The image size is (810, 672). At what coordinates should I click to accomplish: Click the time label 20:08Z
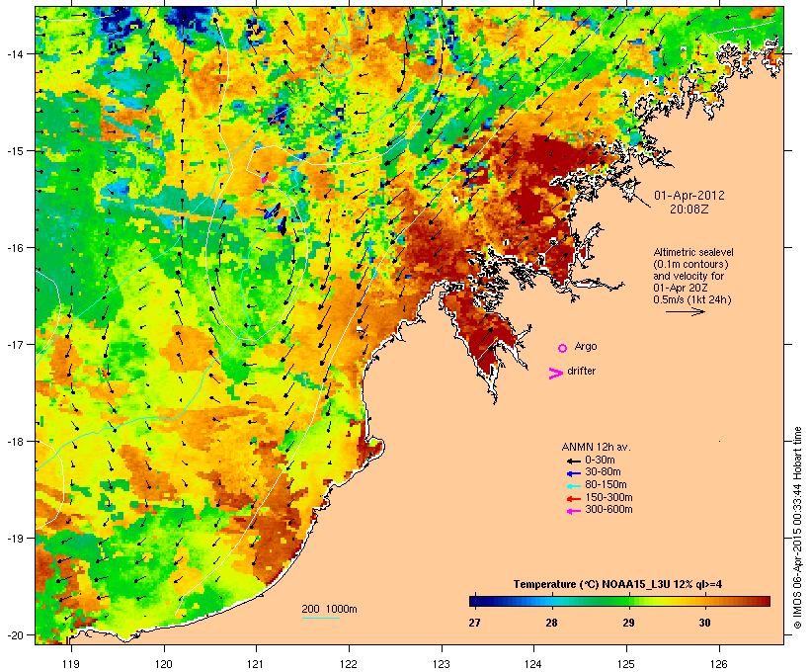click(x=689, y=210)
